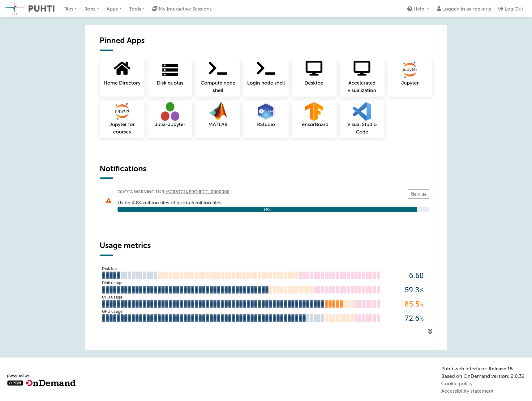Click the 96% quota progress bar

tap(273, 209)
